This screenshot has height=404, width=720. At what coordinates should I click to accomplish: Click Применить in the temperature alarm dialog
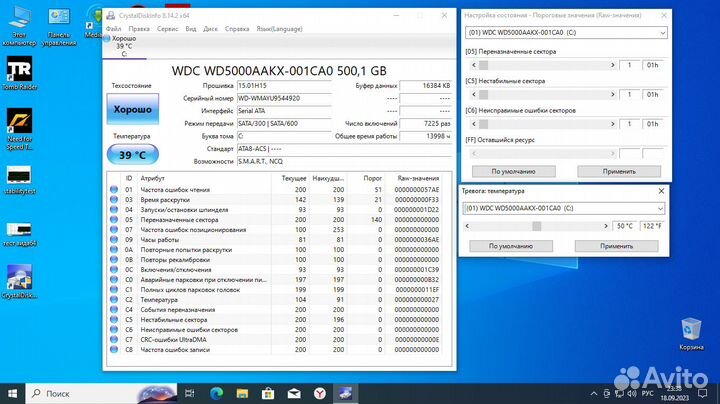point(616,246)
